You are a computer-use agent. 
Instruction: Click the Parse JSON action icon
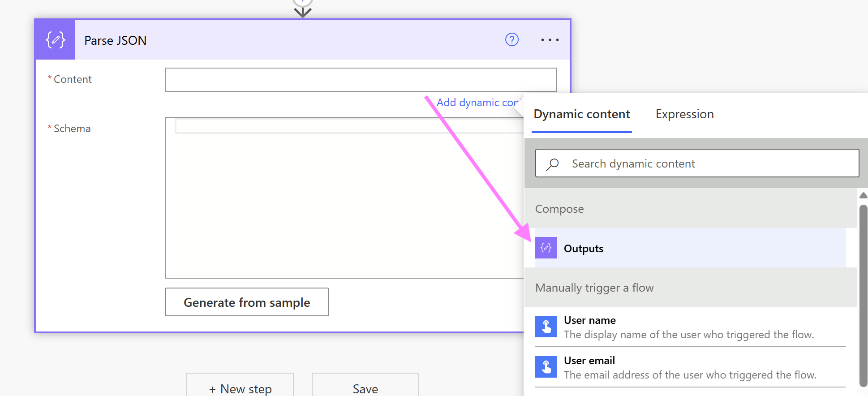55,40
